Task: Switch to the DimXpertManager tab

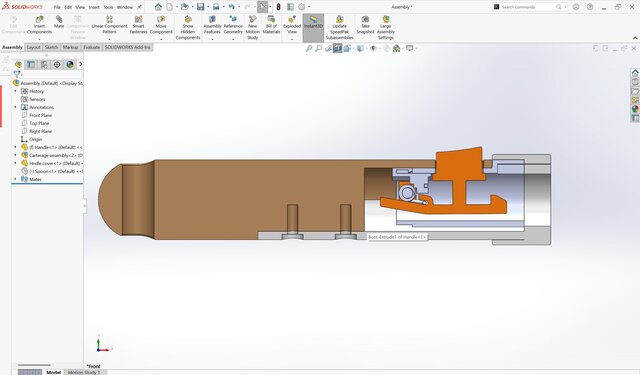Action: [x=57, y=64]
